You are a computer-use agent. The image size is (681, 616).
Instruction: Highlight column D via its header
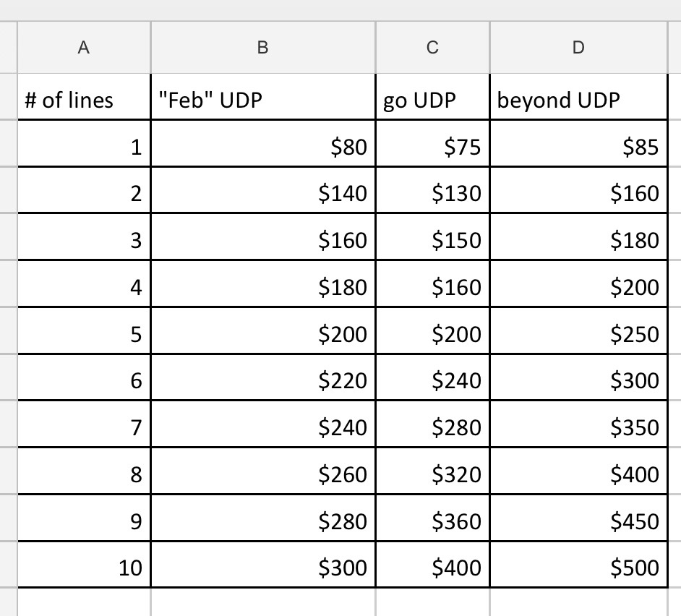click(x=578, y=48)
